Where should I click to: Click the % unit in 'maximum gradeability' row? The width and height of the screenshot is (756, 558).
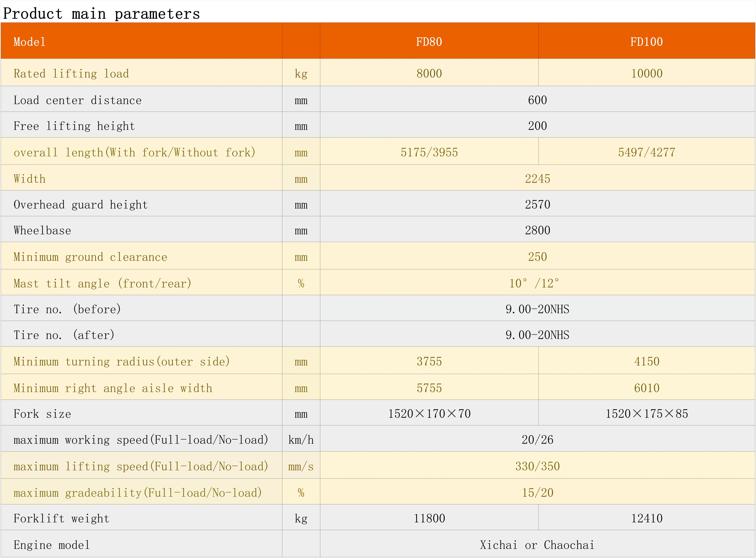pyautogui.click(x=301, y=493)
